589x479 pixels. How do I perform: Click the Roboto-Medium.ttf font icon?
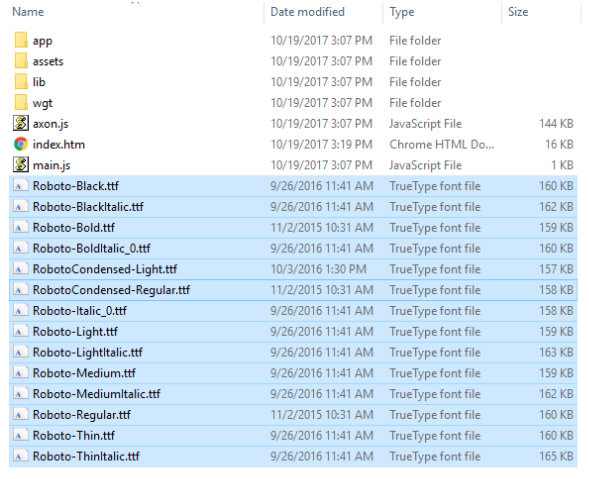(21, 373)
